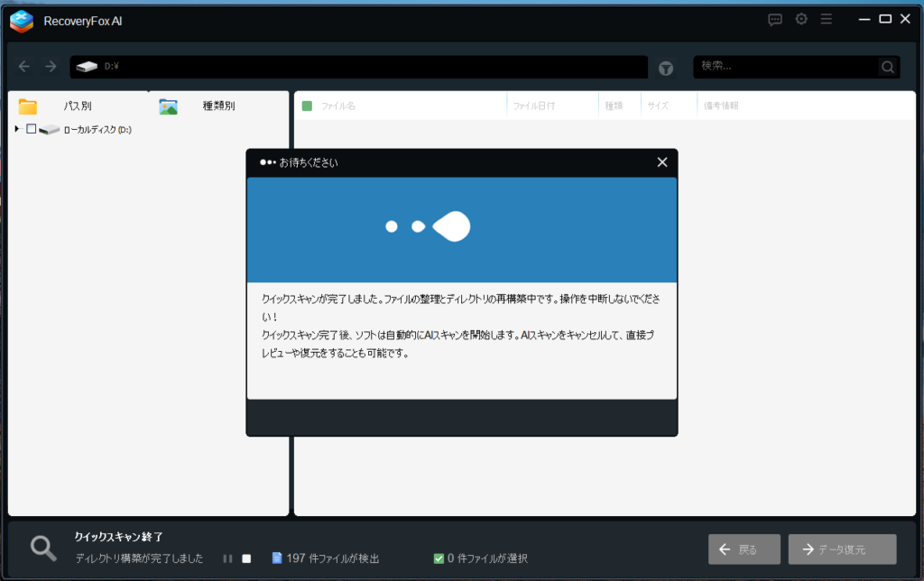Click the データ復元 button

click(x=842, y=549)
